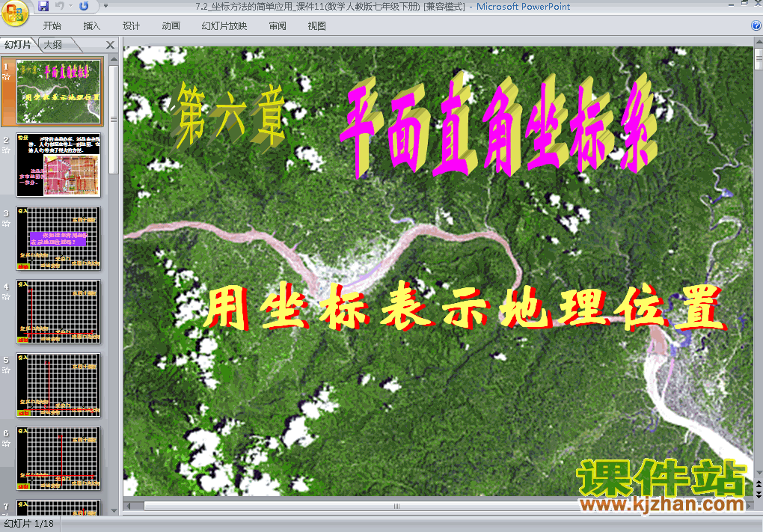Select slide 3 thumbnail
This screenshot has width=763, height=532.
58,238
